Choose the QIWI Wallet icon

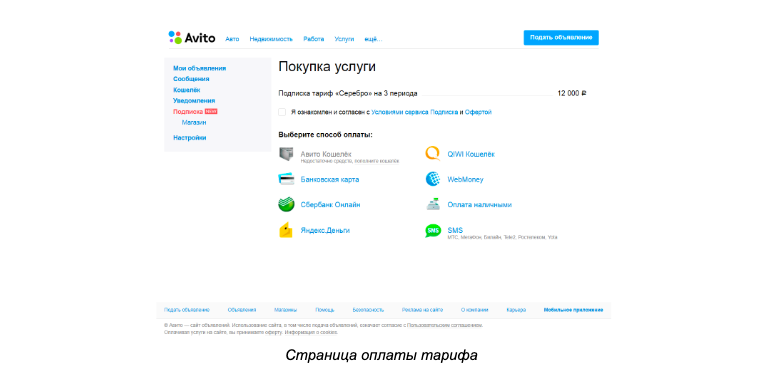[433, 154]
